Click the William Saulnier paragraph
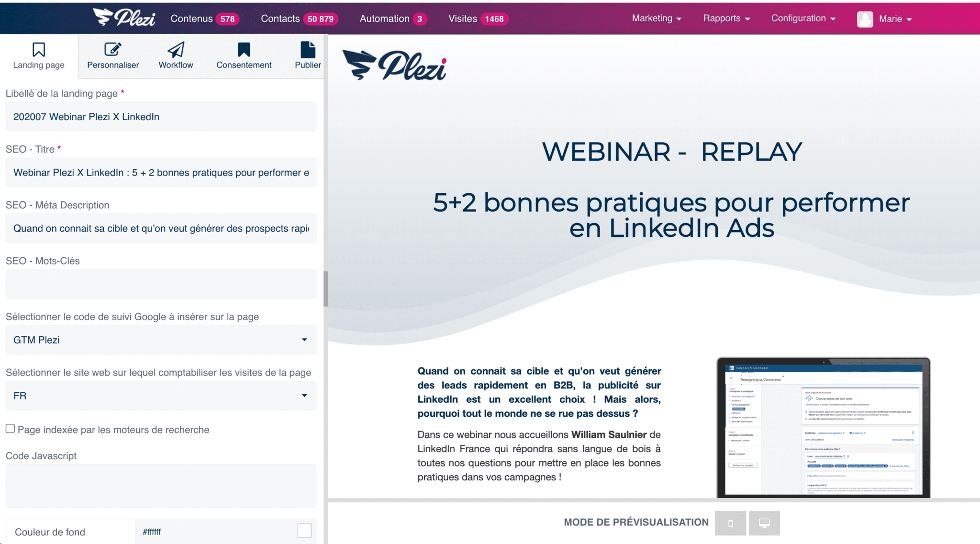This screenshot has width=980, height=544. point(539,456)
